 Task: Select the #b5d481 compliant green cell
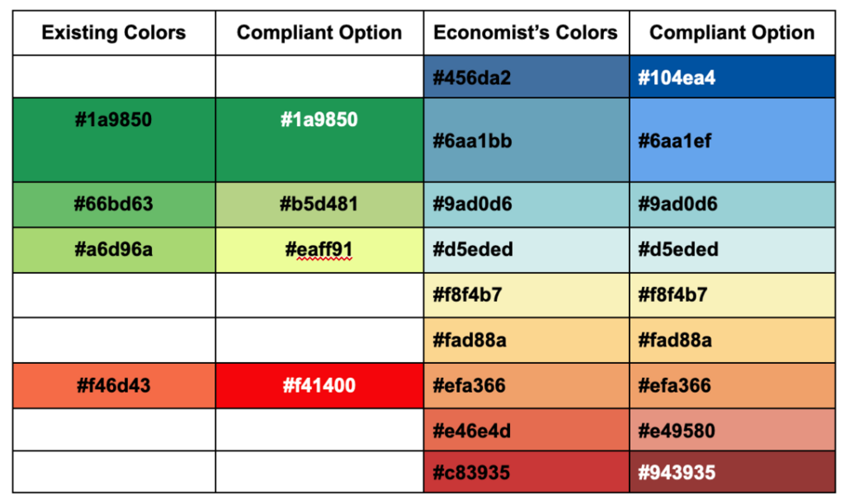[x=319, y=205]
